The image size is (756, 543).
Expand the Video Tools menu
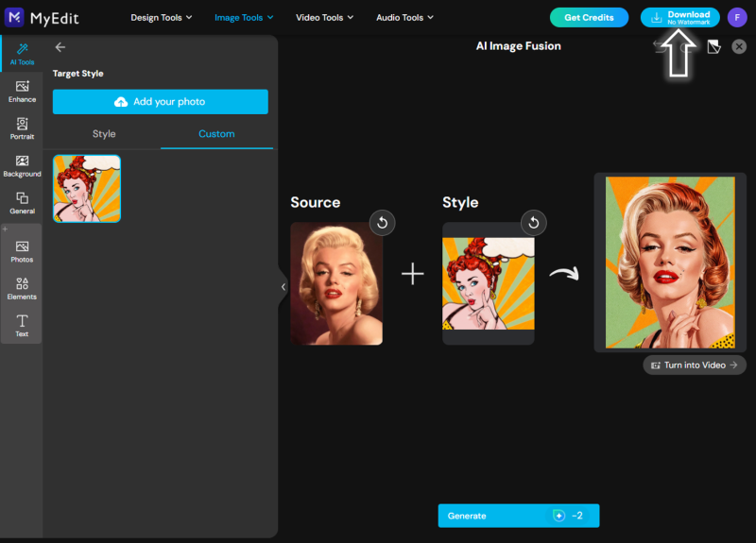(324, 18)
